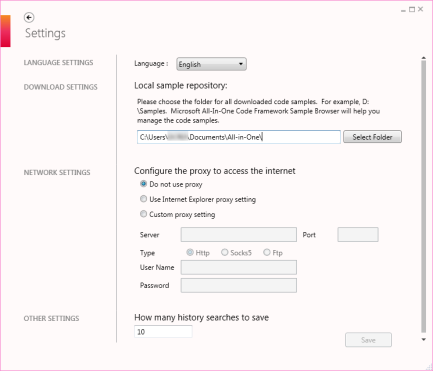
Task: Click the Save button
Action: (x=368, y=340)
